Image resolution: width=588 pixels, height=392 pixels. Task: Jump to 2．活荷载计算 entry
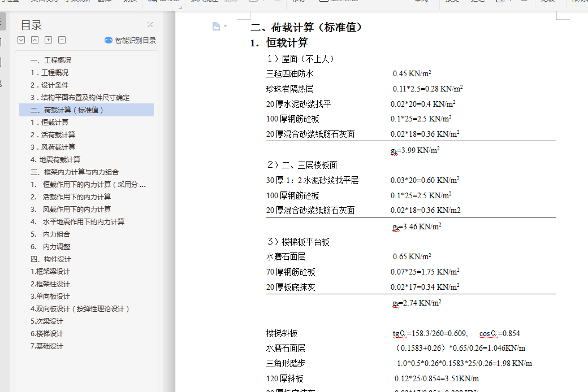point(53,134)
